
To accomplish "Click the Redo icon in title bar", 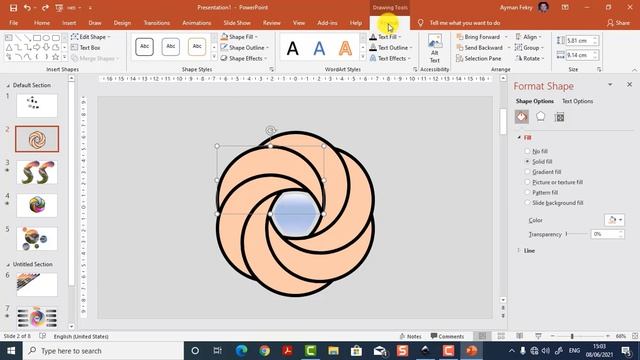I will [x=45, y=8].
